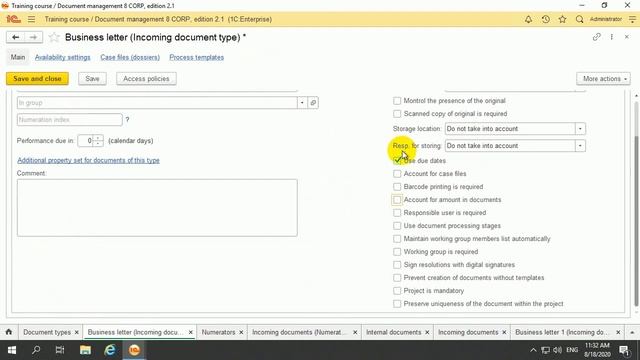
Task: Open settings menu icon next to Administrator
Action: (632, 19)
